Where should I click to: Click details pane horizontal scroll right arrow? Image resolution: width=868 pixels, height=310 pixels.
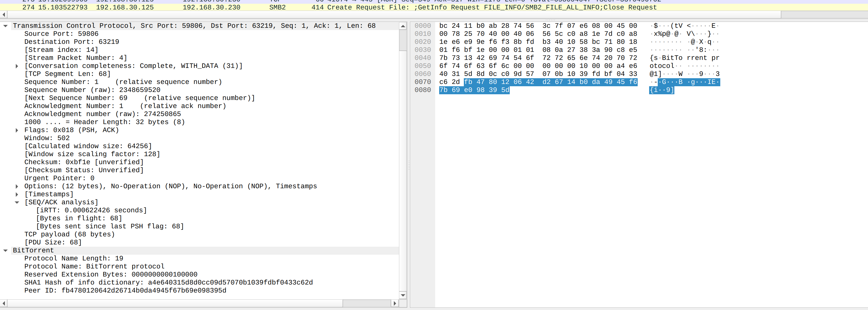395,303
